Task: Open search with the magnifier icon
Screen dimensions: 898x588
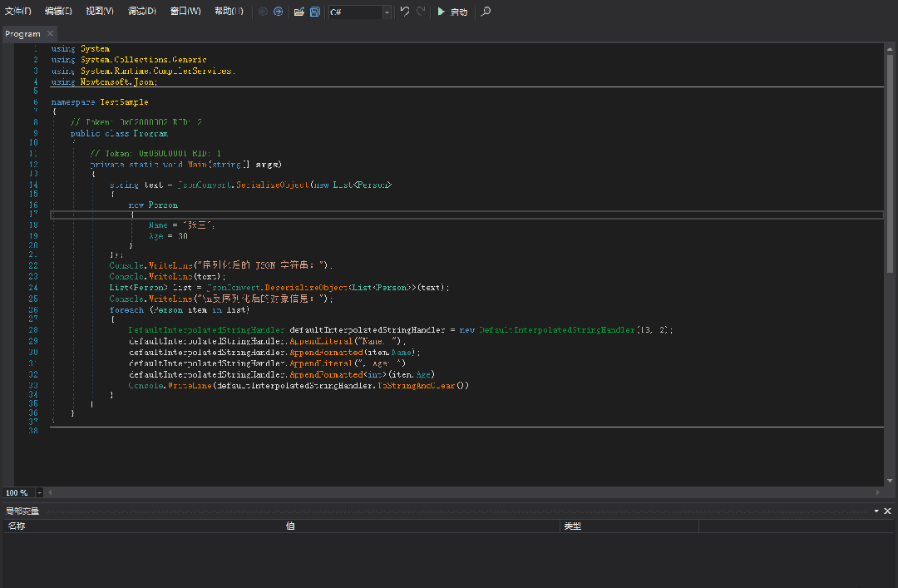Action: pyautogui.click(x=486, y=12)
